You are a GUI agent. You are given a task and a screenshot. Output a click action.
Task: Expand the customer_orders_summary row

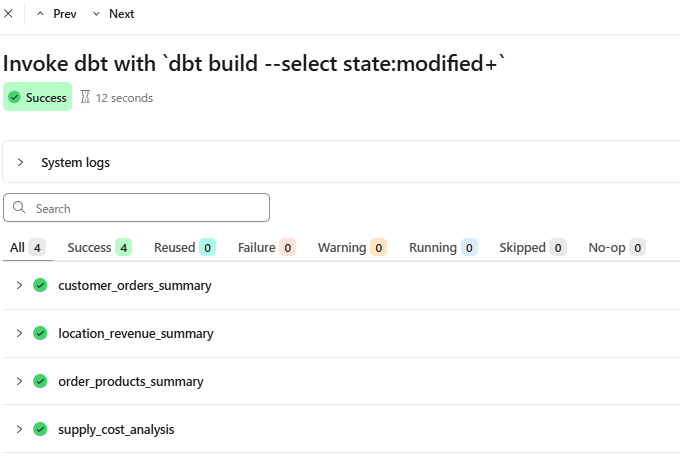19,285
